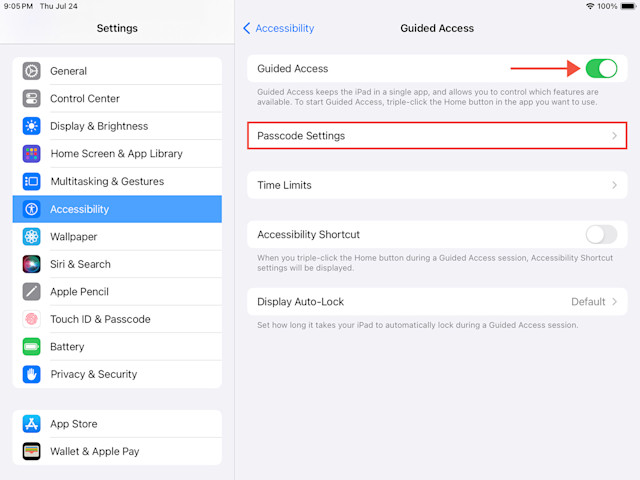Tap the Display & Brightness sun icon

pyautogui.click(x=31, y=126)
